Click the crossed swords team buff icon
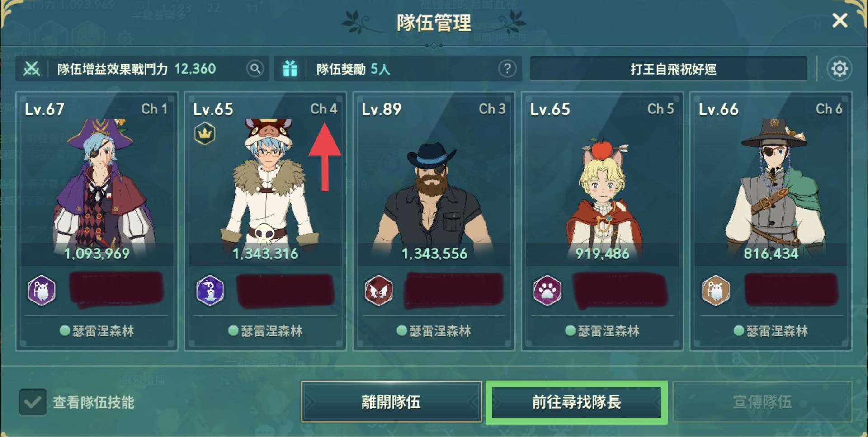Screen dimensions: 868x437 point(32,69)
